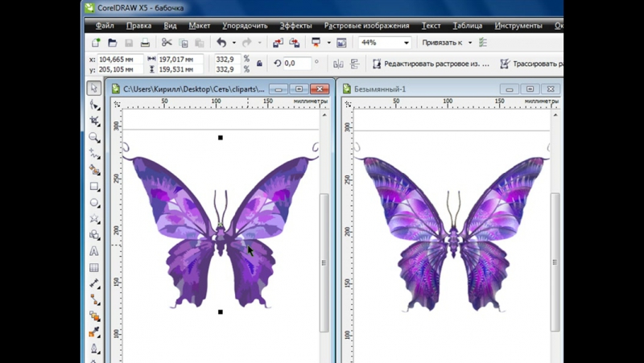Click the Print icon
Screen dimensions: 644x363
click(x=145, y=43)
